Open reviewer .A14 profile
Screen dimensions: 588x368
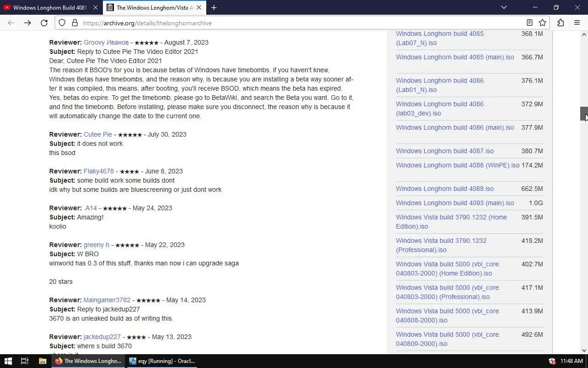(x=90, y=208)
